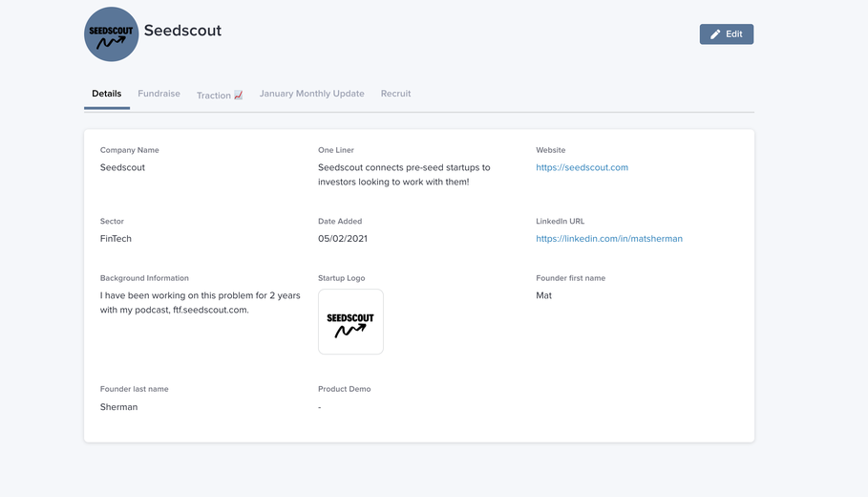Click the Seedscout page title heading
This screenshot has width=868, height=497.
[182, 31]
